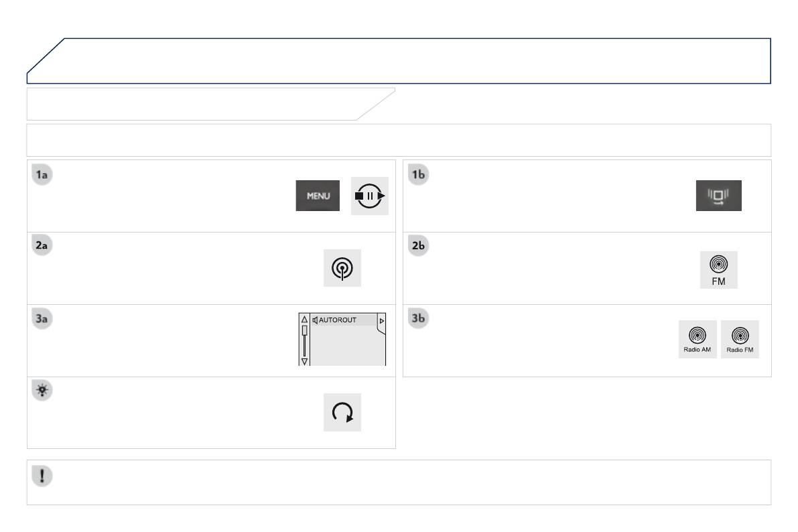Click the speaker icon beside AUTOROUT
The height and width of the screenshot is (532, 798).
[315, 320]
